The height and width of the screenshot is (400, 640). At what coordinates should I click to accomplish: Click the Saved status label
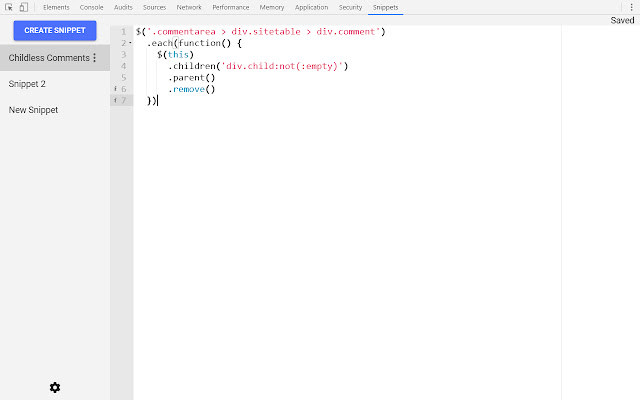coord(622,20)
